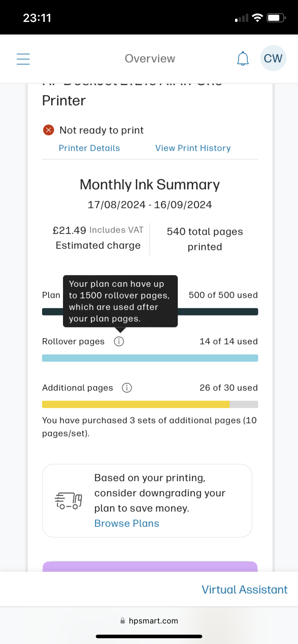Tap the address bar lock icon
This screenshot has width=298, height=644.
click(123, 621)
